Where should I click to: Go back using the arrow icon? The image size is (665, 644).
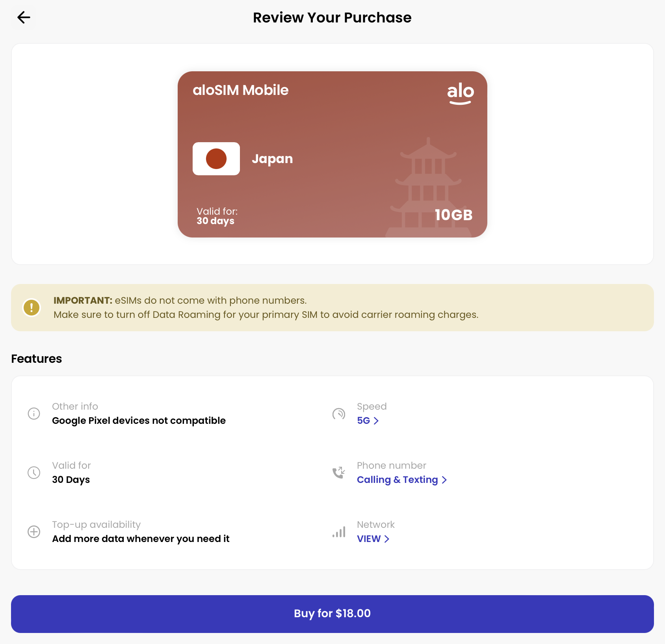(24, 17)
